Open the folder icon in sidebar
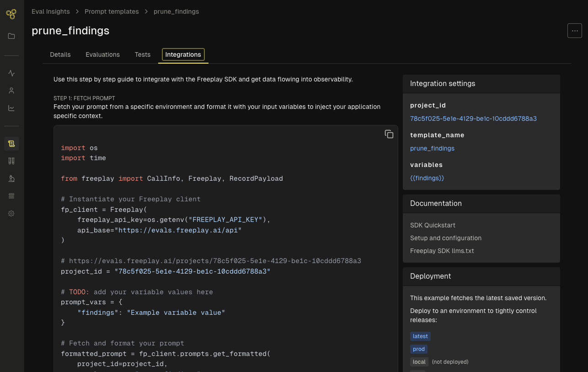The height and width of the screenshot is (372, 588). click(x=11, y=36)
